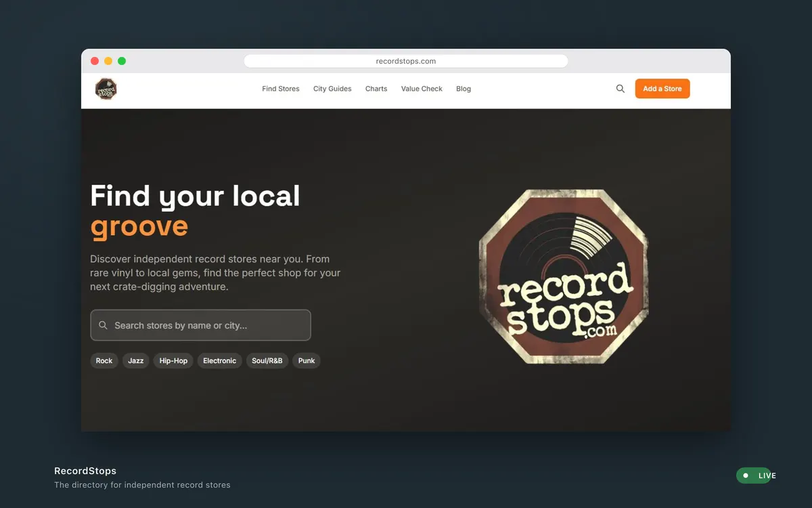
Task: Open the search magnifier icon in the header
Action: 621,89
